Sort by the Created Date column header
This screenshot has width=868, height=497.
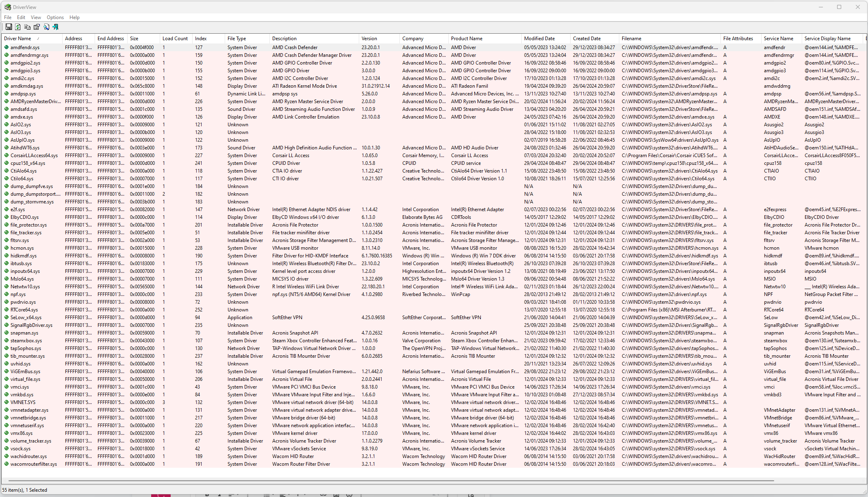point(595,39)
